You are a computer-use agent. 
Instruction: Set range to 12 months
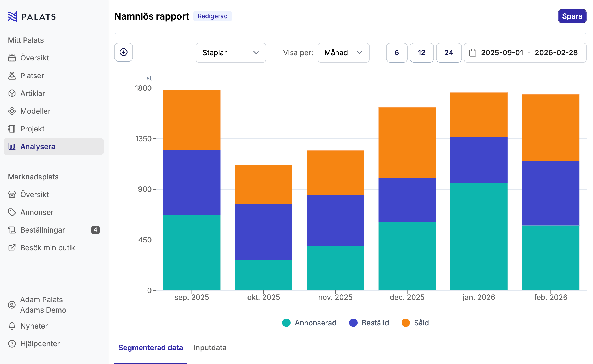[x=421, y=53]
